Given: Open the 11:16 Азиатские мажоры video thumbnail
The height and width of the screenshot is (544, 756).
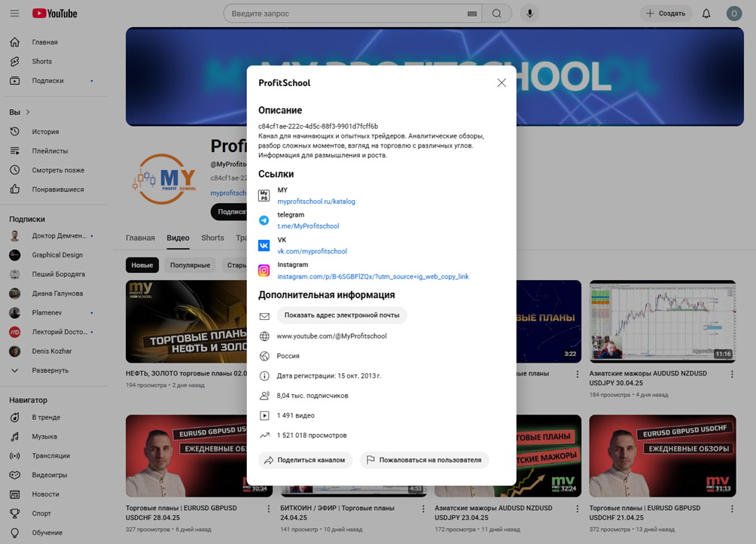Looking at the screenshot, I should [663, 321].
